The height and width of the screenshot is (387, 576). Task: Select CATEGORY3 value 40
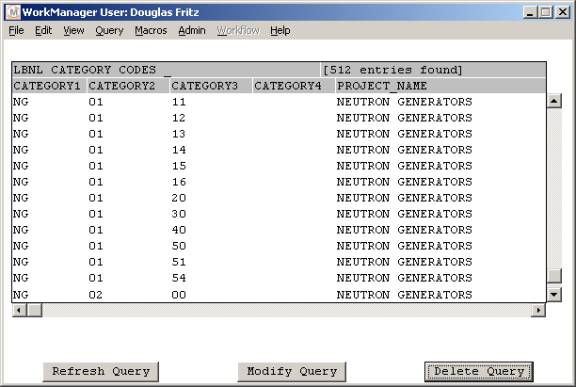click(x=179, y=230)
